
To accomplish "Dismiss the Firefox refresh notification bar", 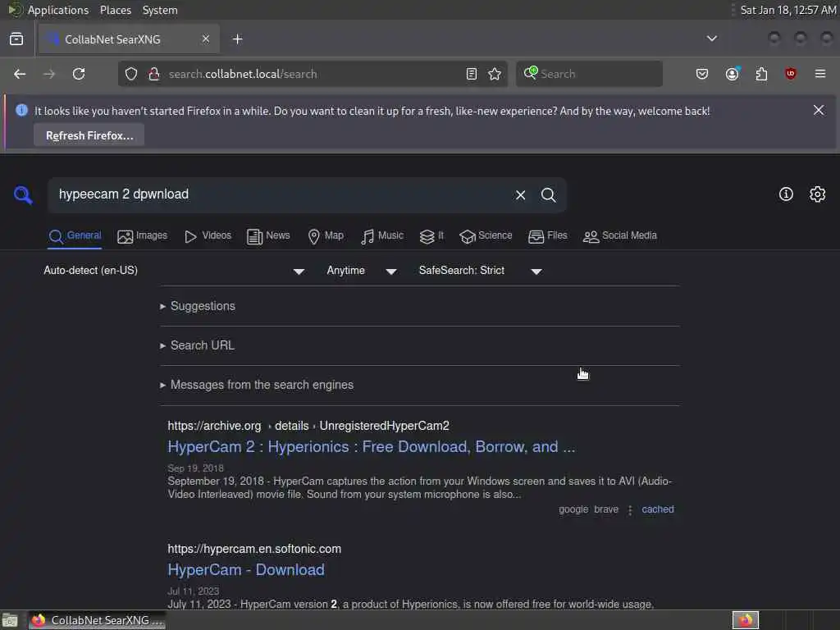I will (x=818, y=110).
